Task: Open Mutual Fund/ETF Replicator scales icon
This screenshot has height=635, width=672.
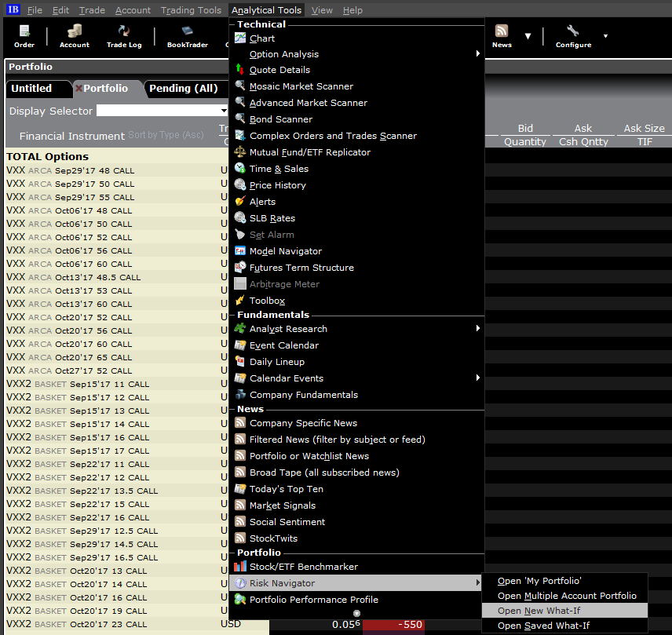Action: coord(240,151)
